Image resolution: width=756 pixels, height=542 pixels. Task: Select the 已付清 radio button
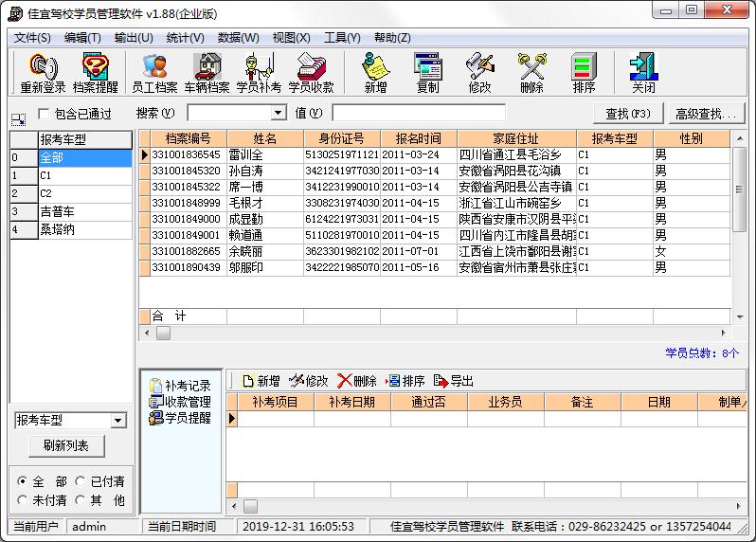coord(80,481)
